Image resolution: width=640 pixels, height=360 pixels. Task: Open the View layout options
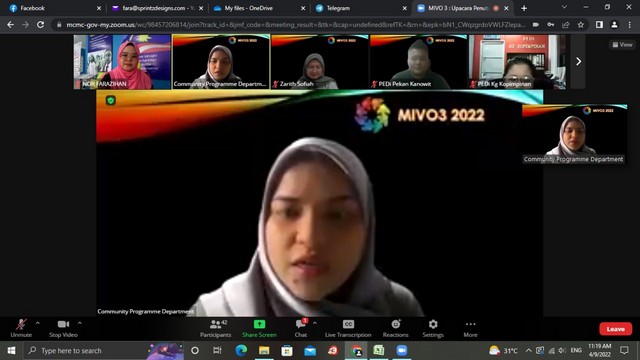[x=622, y=44]
